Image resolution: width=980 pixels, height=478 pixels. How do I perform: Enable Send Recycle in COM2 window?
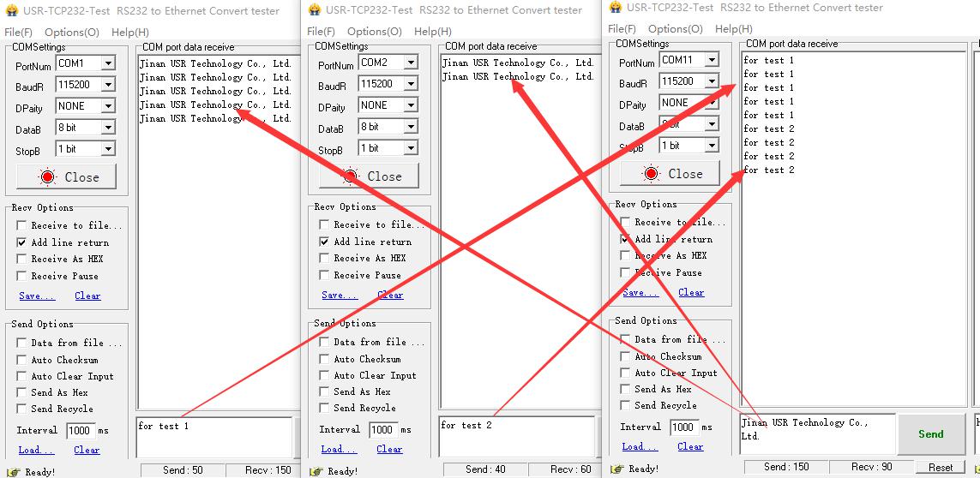click(324, 408)
